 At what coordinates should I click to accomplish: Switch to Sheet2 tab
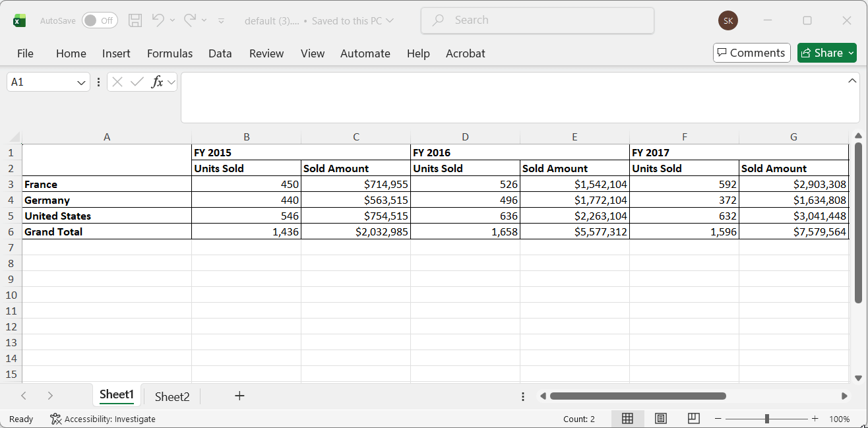click(171, 396)
